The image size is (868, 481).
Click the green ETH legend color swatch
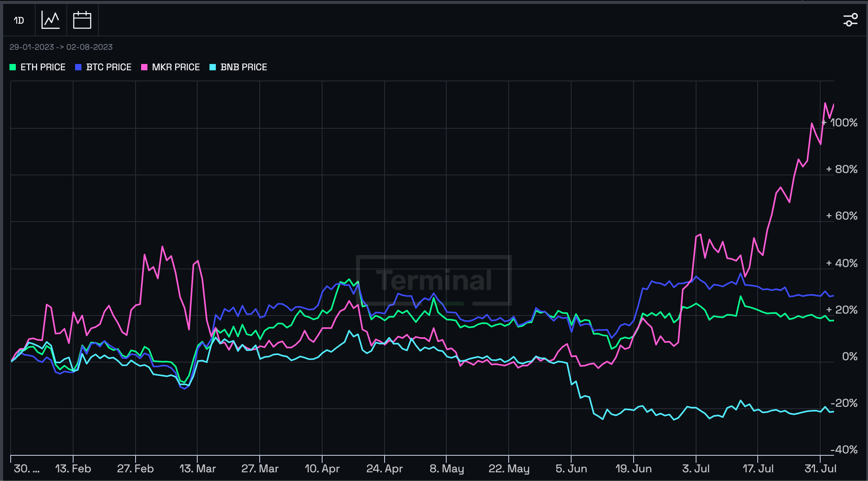[13, 67]
